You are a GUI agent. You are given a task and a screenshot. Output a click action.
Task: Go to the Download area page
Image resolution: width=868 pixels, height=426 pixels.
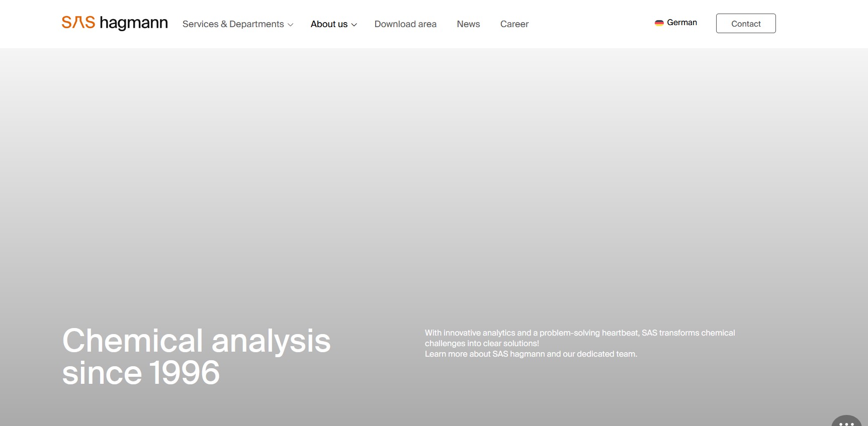(405, 24)
